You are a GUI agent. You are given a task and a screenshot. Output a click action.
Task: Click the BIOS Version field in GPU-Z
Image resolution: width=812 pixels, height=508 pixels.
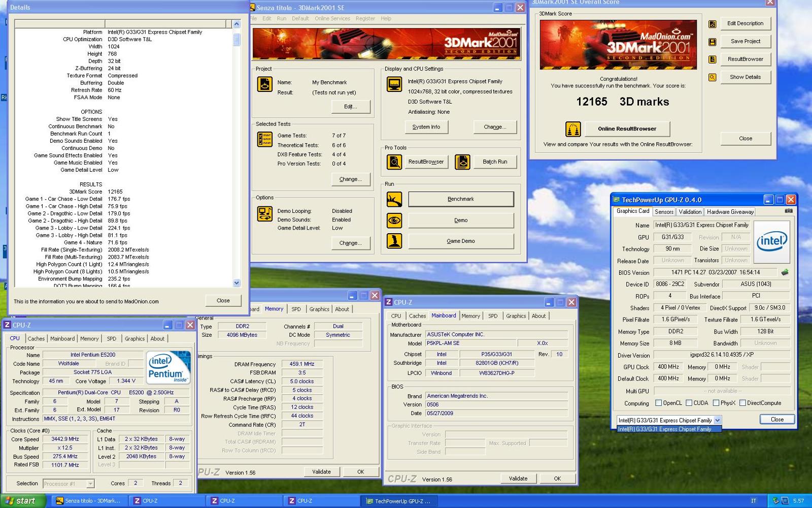(x=715, y=272)
